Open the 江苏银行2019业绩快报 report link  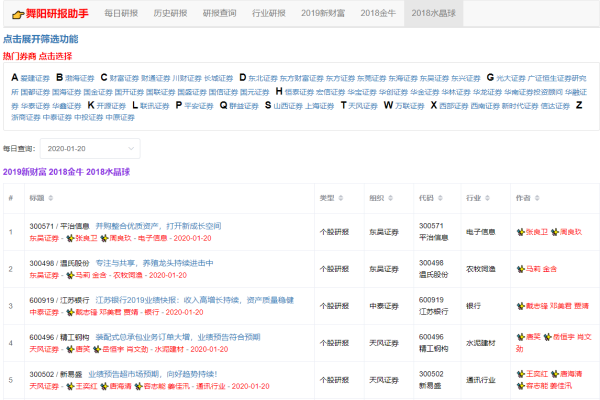[x=194, y=300]
